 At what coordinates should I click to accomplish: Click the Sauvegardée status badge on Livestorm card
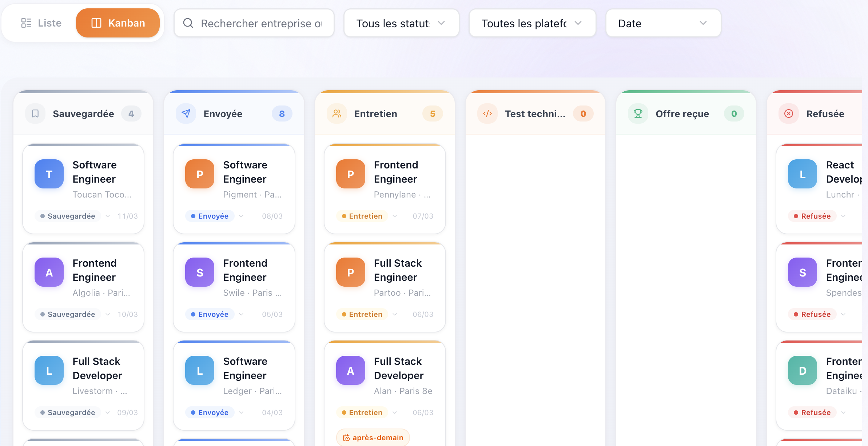tap(68, 413)
